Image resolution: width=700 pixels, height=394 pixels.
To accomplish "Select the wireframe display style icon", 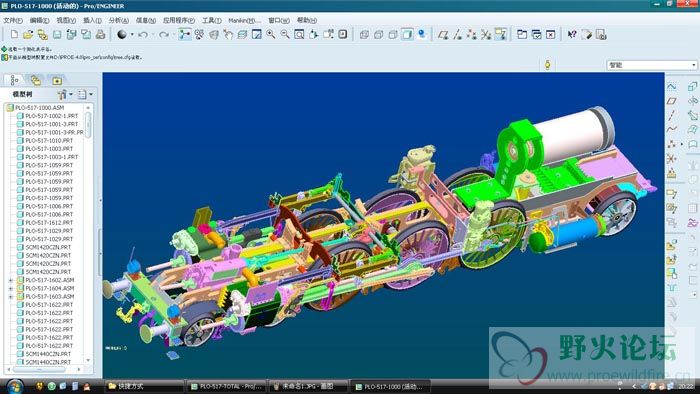I will pos(364,34).
